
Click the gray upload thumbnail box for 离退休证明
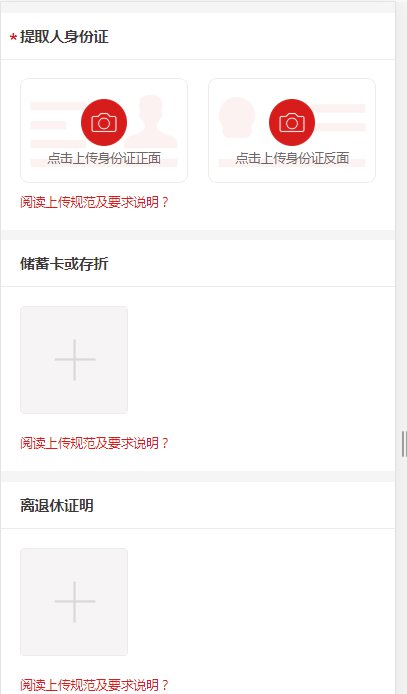pyautogui.click(x=74, y=602)
